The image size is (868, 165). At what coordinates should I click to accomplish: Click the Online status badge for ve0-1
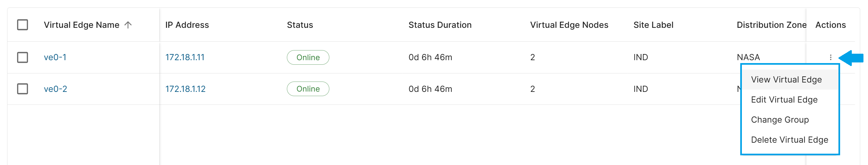tap(308, 58)
